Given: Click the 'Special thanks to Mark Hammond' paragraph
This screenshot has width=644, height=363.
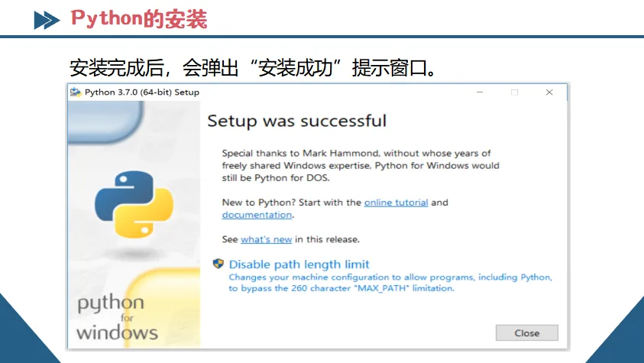Looking at the screenshot, I should click(361, 166).
